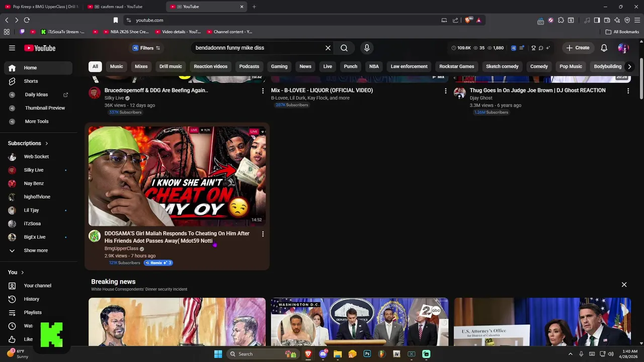Viewport: 644px width, 362px height.
Task: Select the Law enforcement chip
Action: [x=409, y=66]
